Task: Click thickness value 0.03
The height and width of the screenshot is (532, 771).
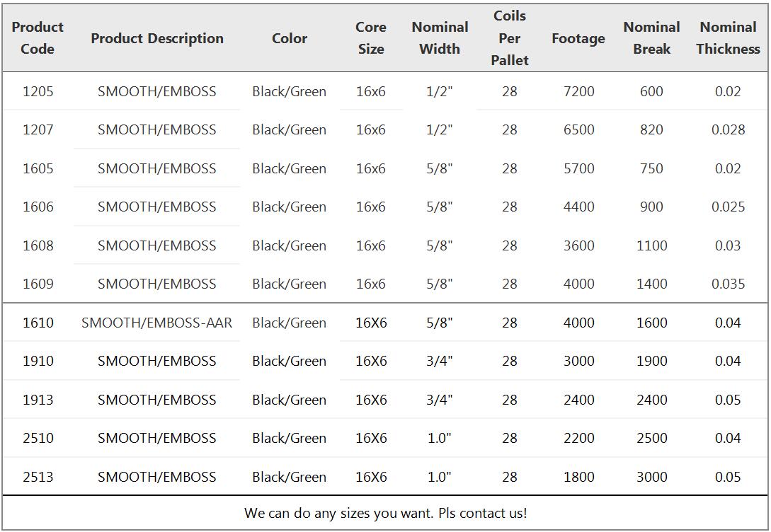Action: (728, 245)
